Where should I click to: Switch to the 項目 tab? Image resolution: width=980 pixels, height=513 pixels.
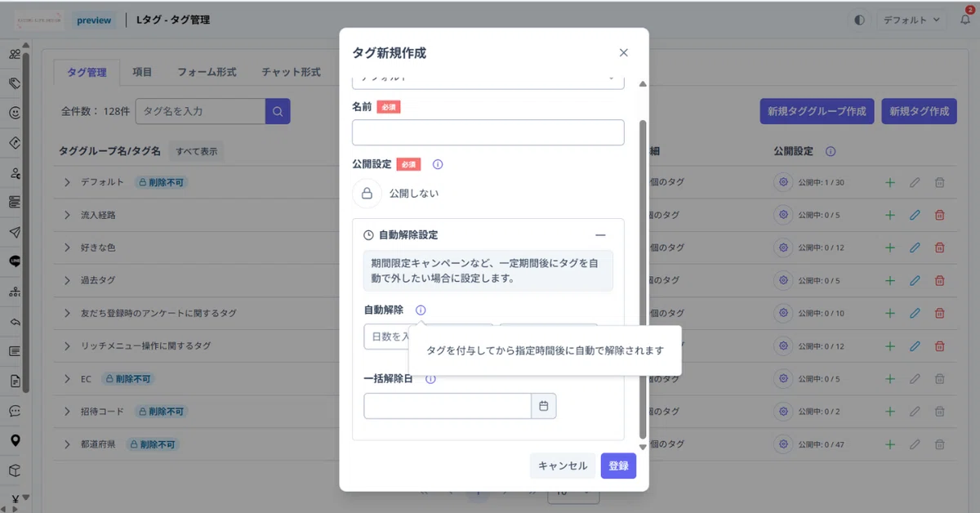click(142, 72)
